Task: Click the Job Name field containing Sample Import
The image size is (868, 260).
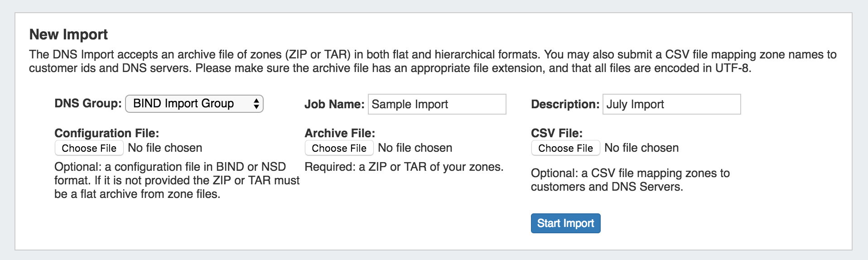Action: pos(437,104)
